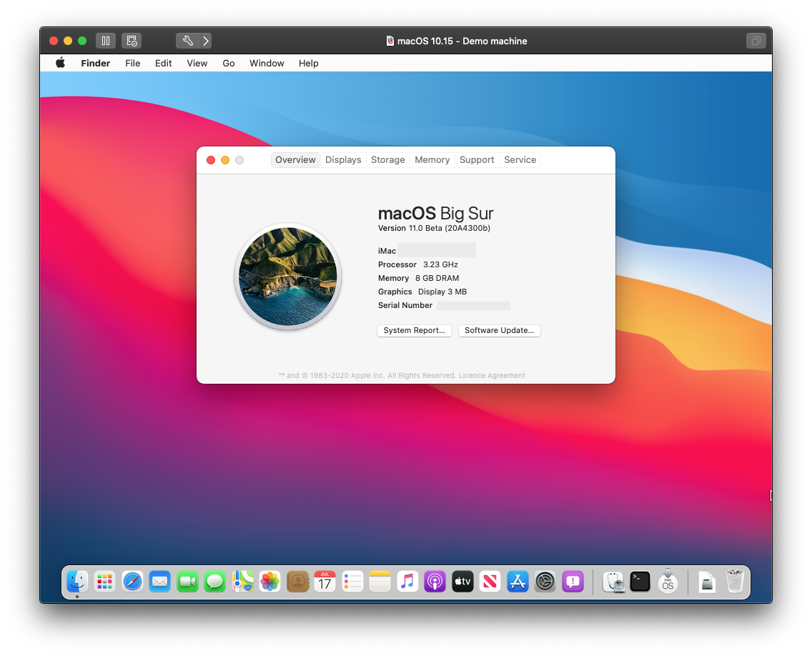Viewport: 812px width, 656px height.
Task: Open Contacts from the Dock
Action: (x=297, y=582)
